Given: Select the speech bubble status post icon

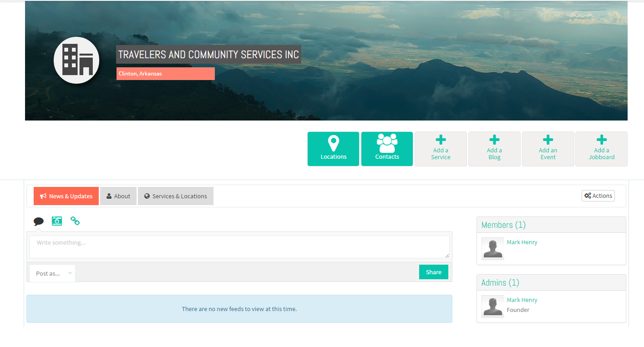Looking at the screenshot, I should [x=39, y=221].
